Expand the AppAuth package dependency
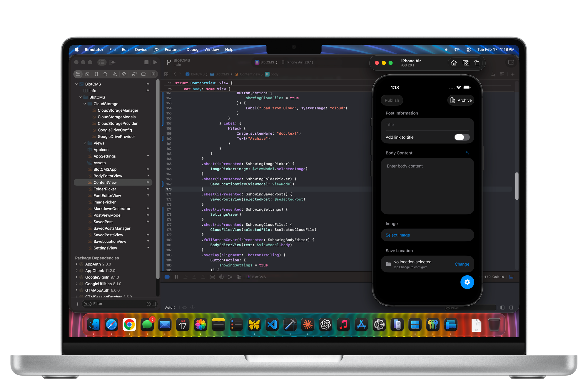This screenshot has height=382, width=588. click(x=77, y=264)
